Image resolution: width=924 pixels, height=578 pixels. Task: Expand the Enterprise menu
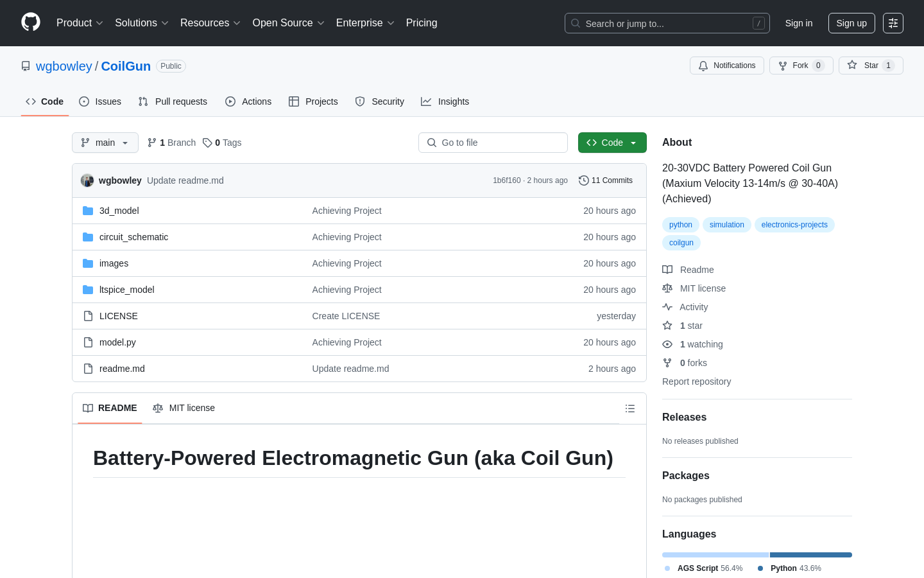tap(365, 23)
